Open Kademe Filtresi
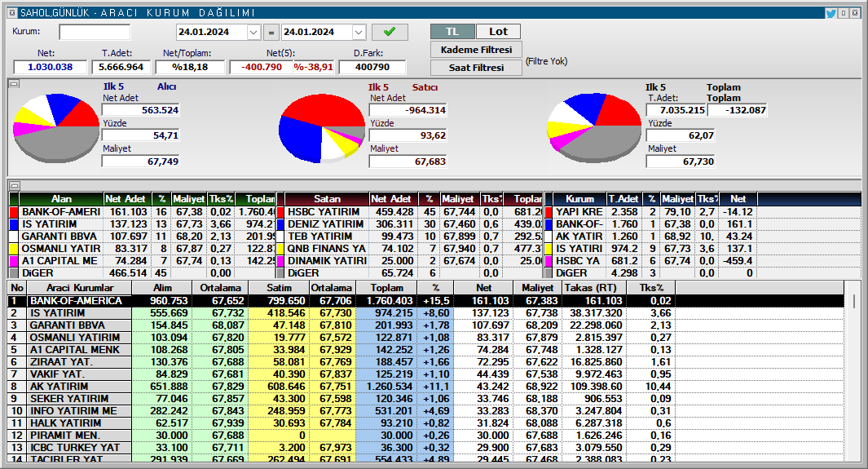The height and width of the screenshot is (469, 868). point(476,50)
